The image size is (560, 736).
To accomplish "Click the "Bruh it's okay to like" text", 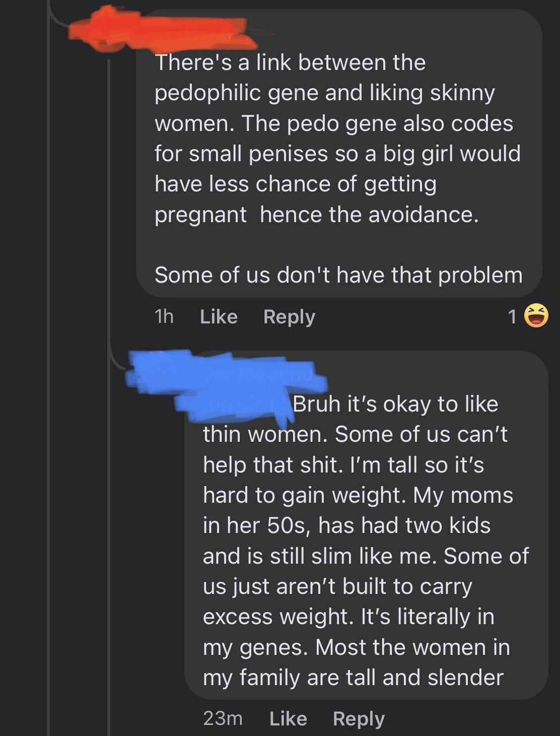I will [395, 404].
